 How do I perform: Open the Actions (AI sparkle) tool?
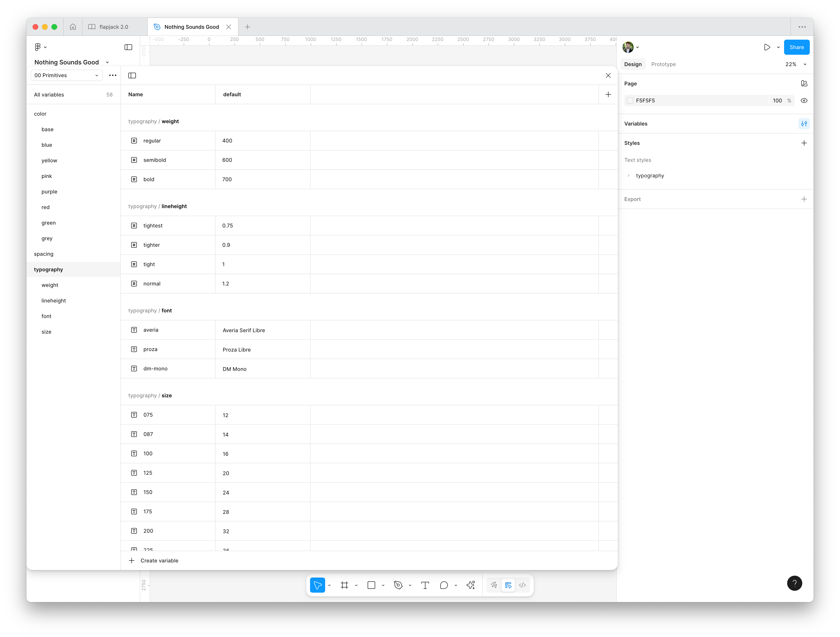[x=470, y=585]
